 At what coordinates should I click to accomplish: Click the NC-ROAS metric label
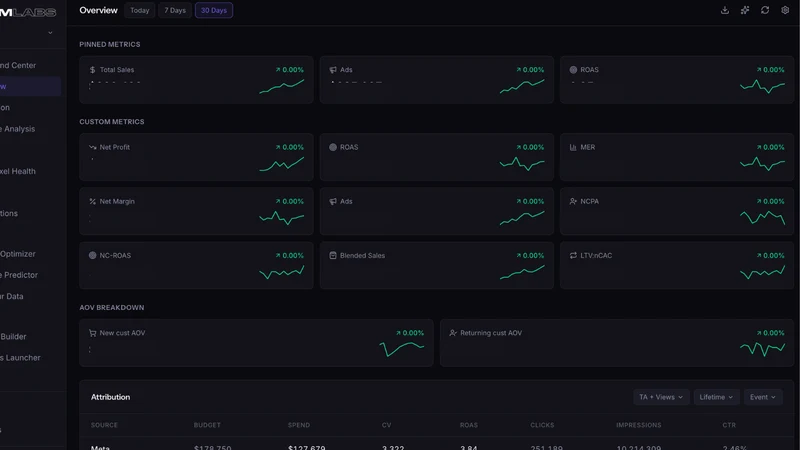point(115,256)
